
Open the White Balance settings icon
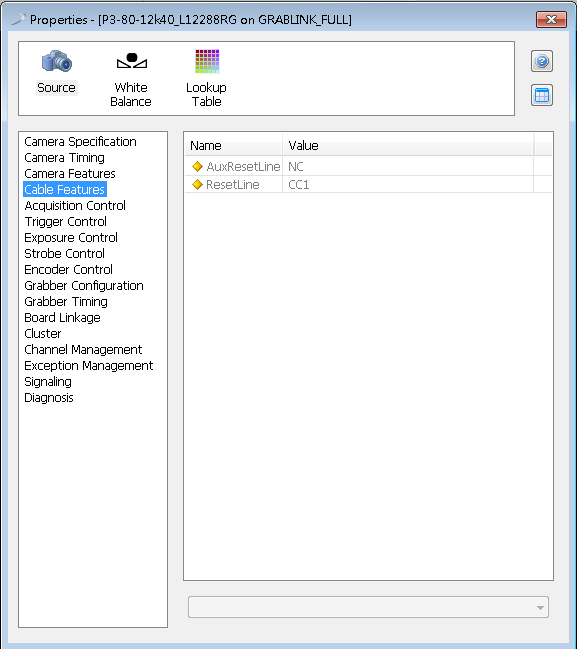[132, 61]
